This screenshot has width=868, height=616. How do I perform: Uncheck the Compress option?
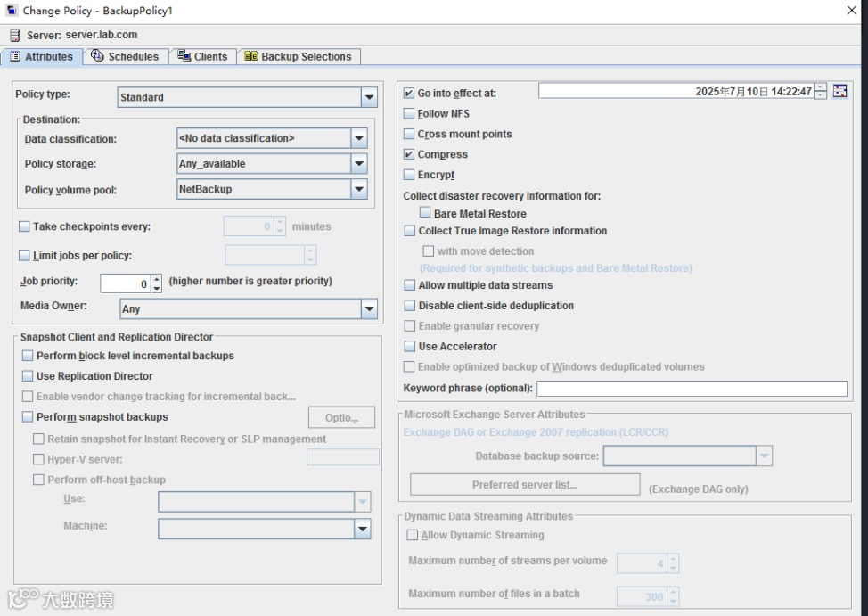tap(409, 154)
